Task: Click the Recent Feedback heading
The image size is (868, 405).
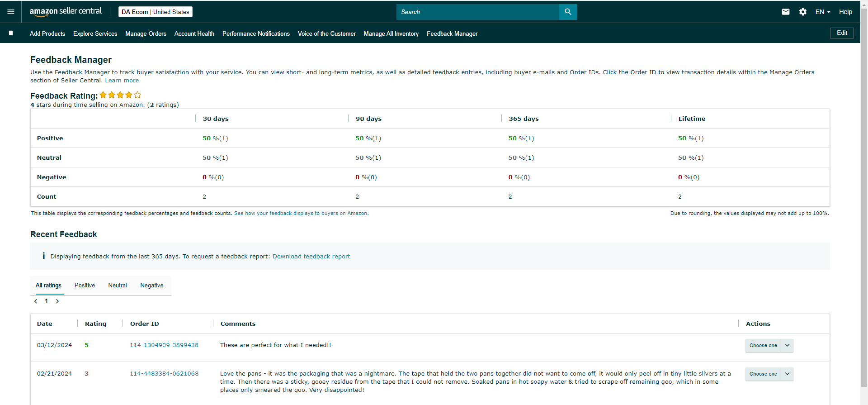Action: click(64, 234)
